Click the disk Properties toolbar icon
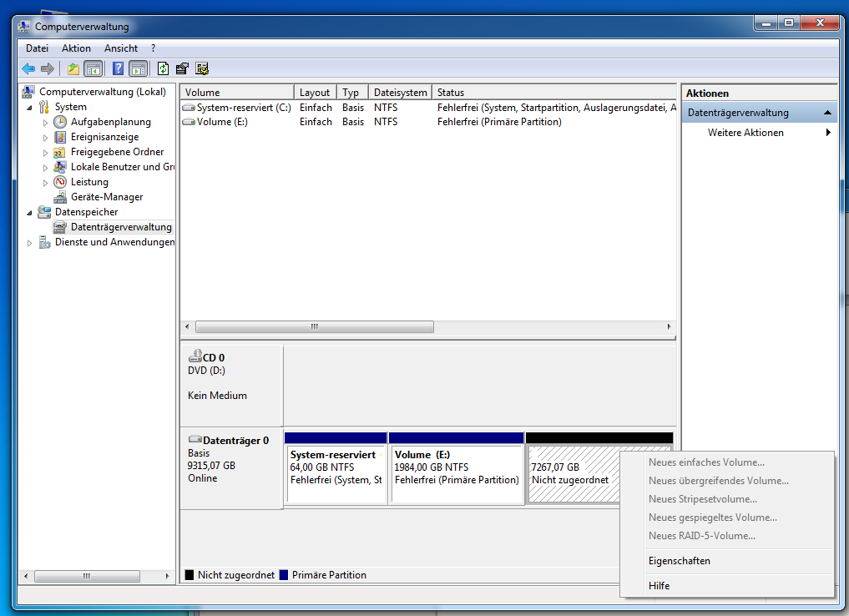Screen dimensions: 849x616 (x=183, y=68)
